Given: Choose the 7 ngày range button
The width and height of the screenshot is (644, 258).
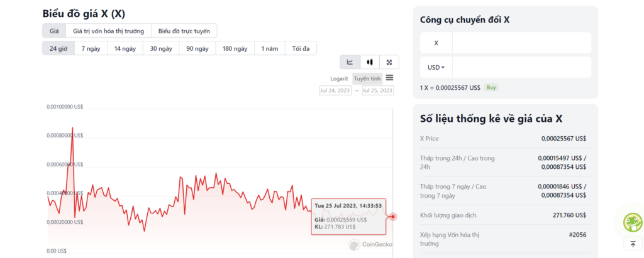Looking at the screenshot, I should pos(91,48).
